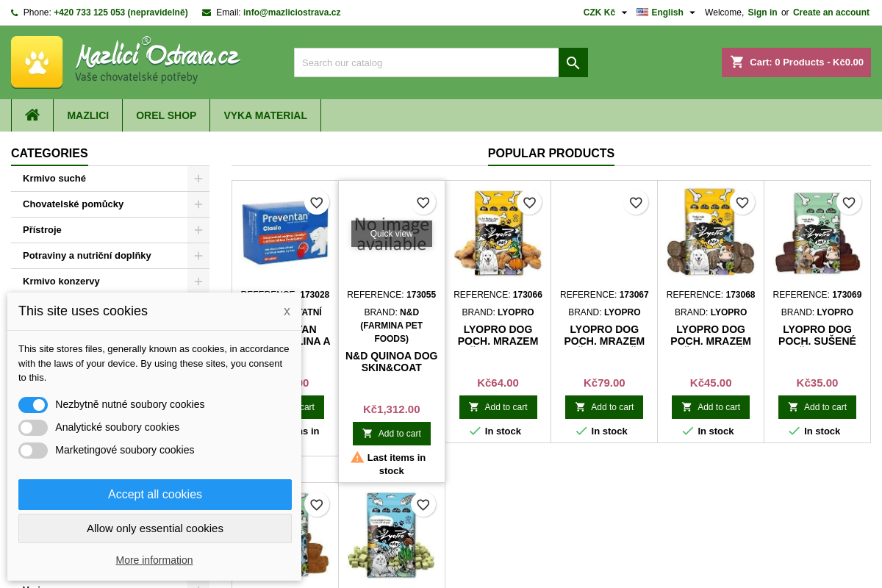Click LYOPRO DOG POCH. SUŠENÉ title
Image resolution: width=882 pixels, height=588 pixels.
817,335
